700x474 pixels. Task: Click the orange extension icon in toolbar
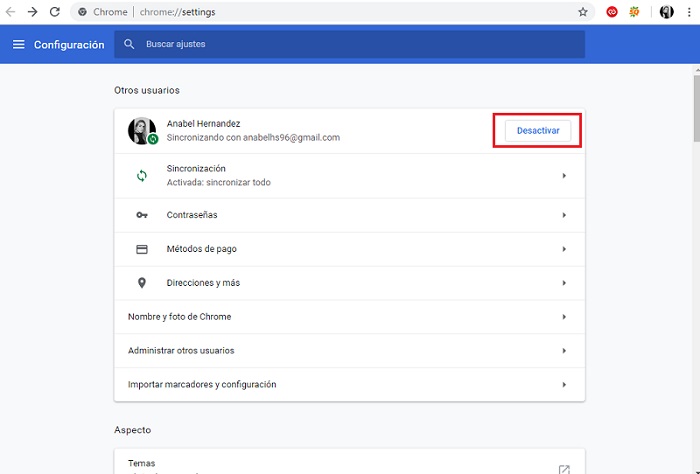tap(634, 12)
